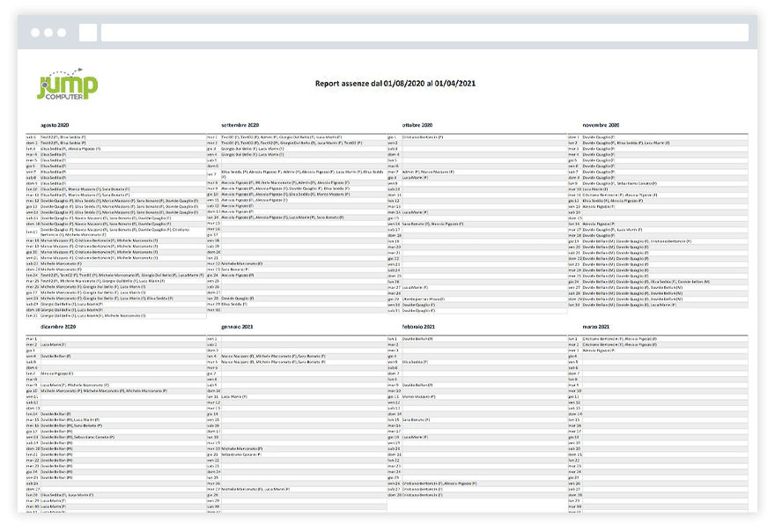Click the small square button beside address bar
This screenshot has height=532, width=775.
(x=88, y=33)
